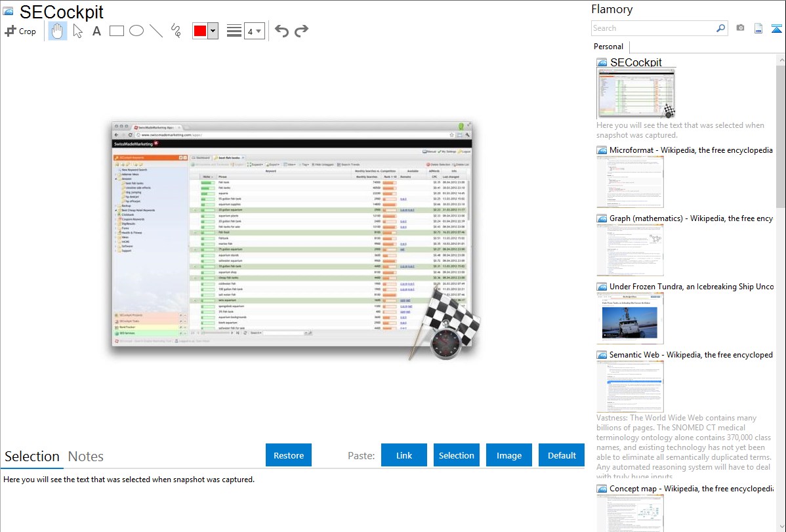Open the Graph (mathematics) snapshot thumbnail

tap(630, 249)
